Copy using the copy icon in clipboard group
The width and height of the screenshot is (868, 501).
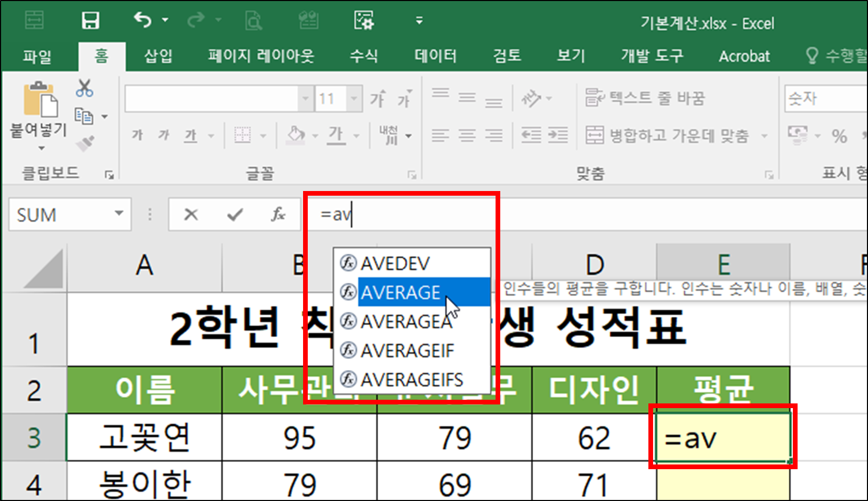tap(85, 116)
